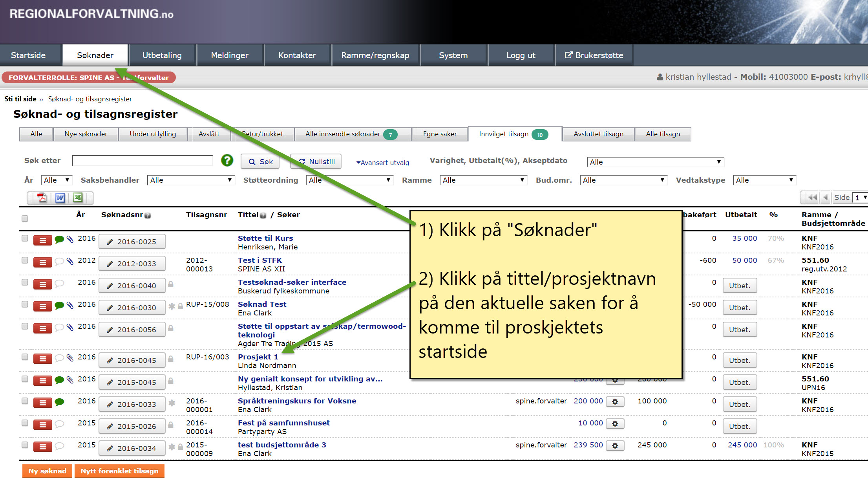
Task: Open the Saksbehandler dropdown
Action: tap(191, 180)
